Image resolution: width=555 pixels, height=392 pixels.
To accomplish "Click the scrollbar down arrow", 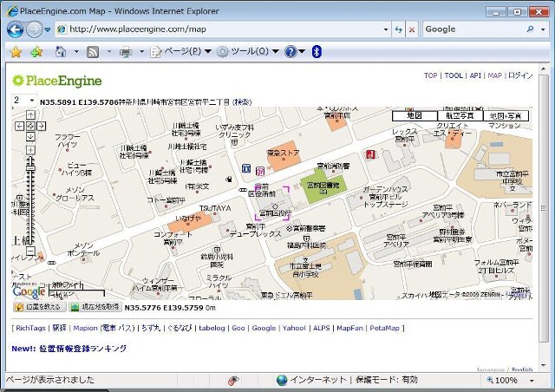I will click(544, 365).
